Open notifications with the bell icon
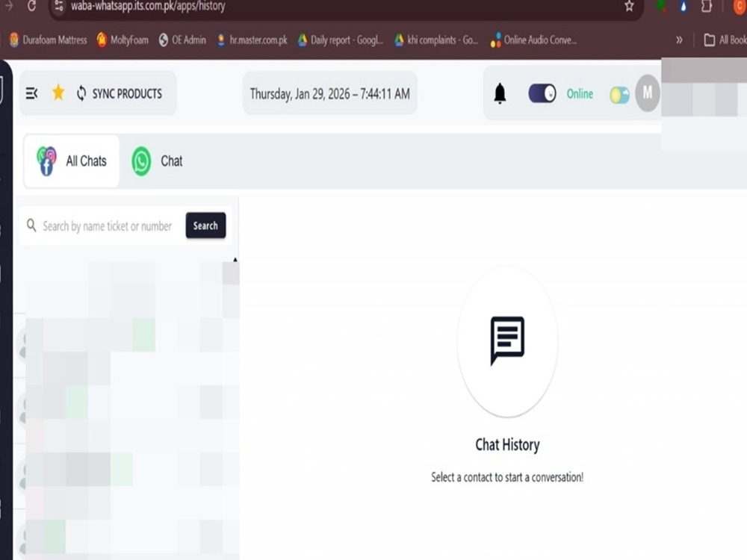747x560 pixels. [500, 93]
